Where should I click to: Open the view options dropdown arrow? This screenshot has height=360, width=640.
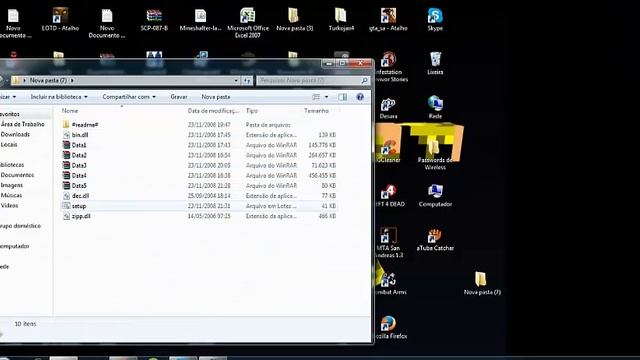pyautogui.click(x=326, y=97)
